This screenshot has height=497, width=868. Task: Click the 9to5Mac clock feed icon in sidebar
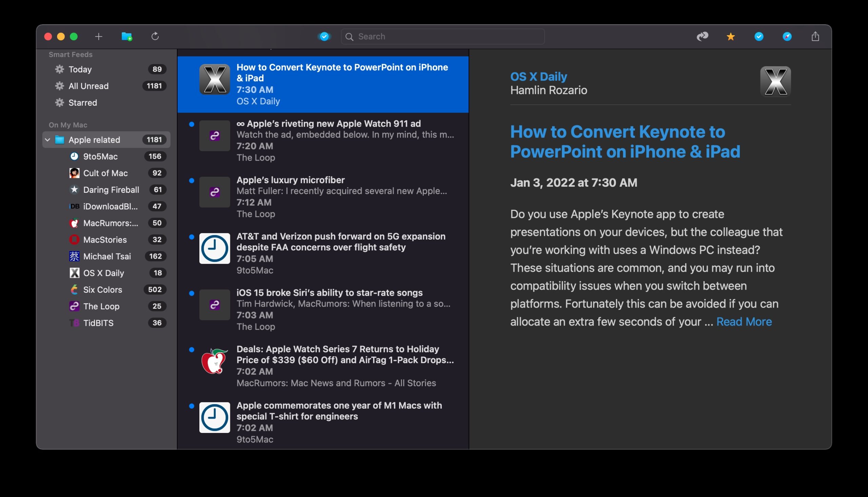point(74,156)
